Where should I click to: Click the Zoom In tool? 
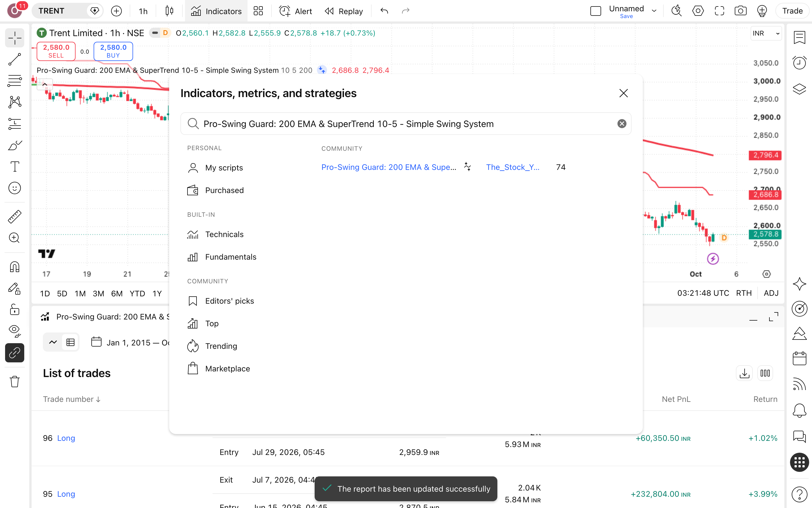click(14, 238)
